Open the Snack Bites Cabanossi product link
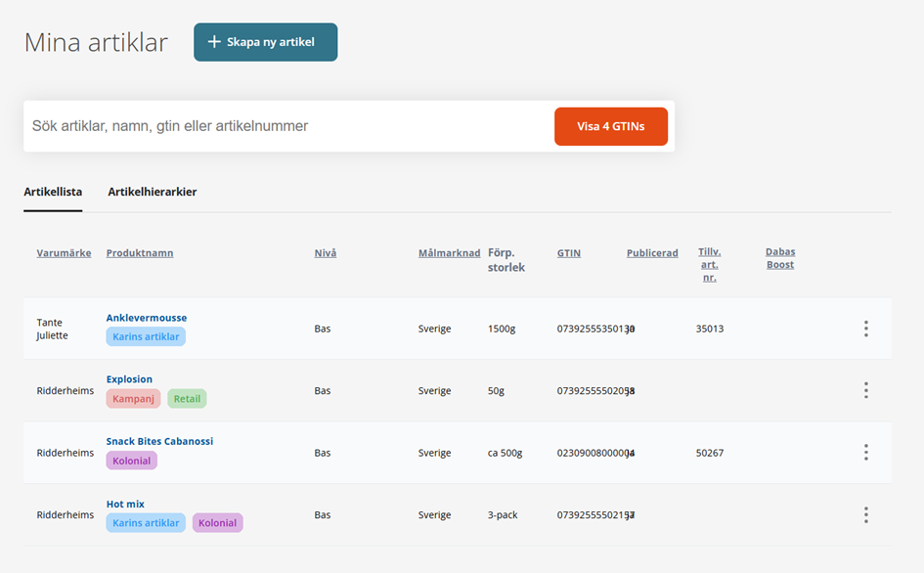Image resolution: width=924 pixels, height=573 pixels. [159, 441]
